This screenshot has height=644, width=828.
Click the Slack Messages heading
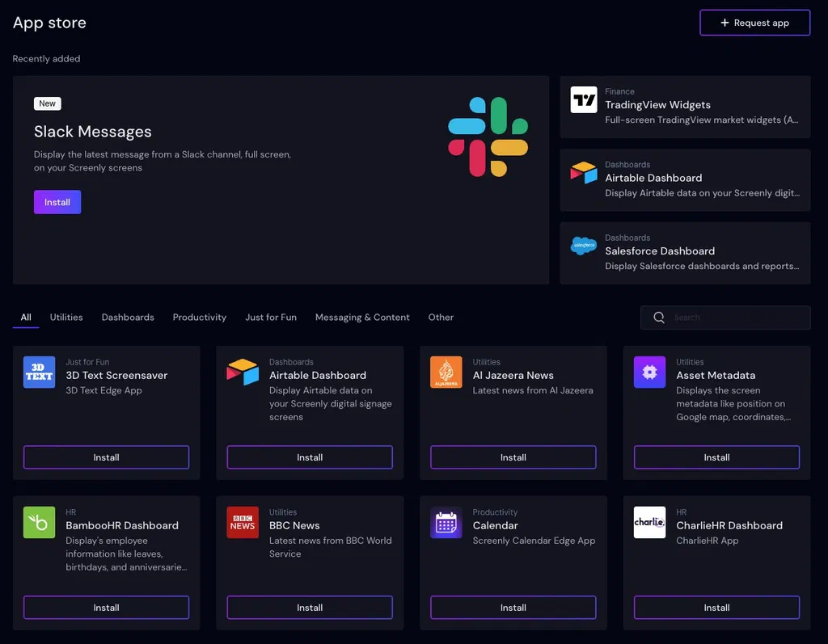click(92, 132)
